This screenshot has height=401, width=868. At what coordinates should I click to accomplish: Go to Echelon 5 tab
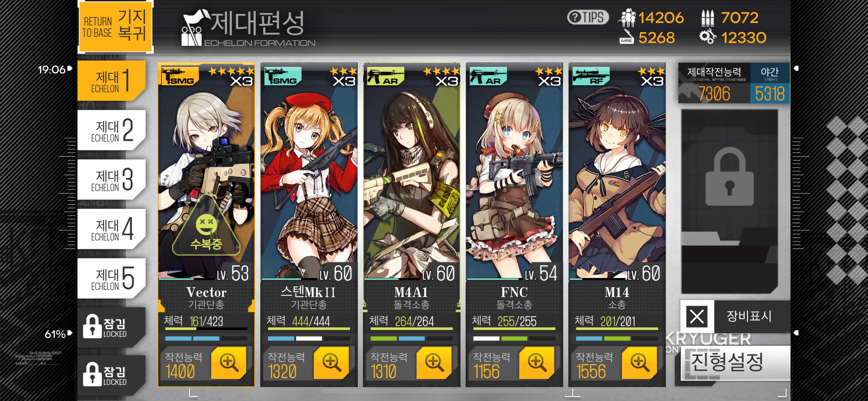111,279
